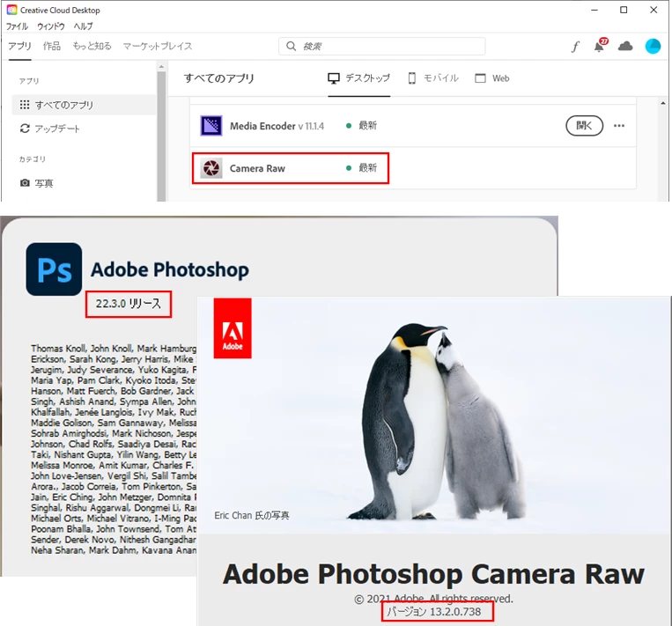This screenshot has height=626, width=672.
Task: Maximize Creative Cloud Desktop window
Action: point(624,10)
